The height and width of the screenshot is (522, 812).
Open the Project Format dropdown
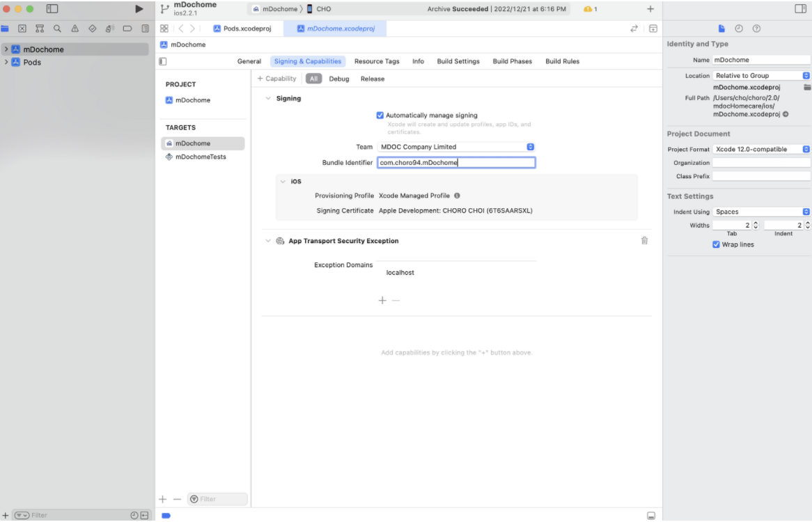(x=761, y=149)
